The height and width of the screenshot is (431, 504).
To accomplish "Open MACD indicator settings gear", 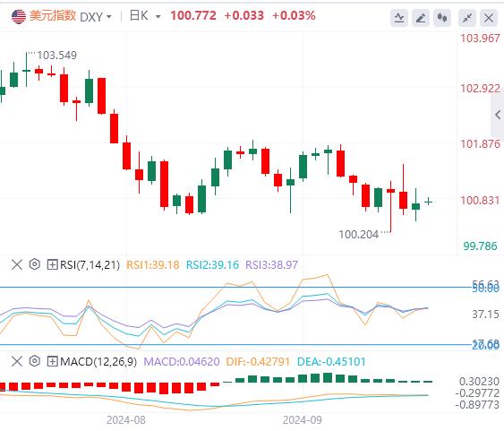I will click(x=34, y=361).
